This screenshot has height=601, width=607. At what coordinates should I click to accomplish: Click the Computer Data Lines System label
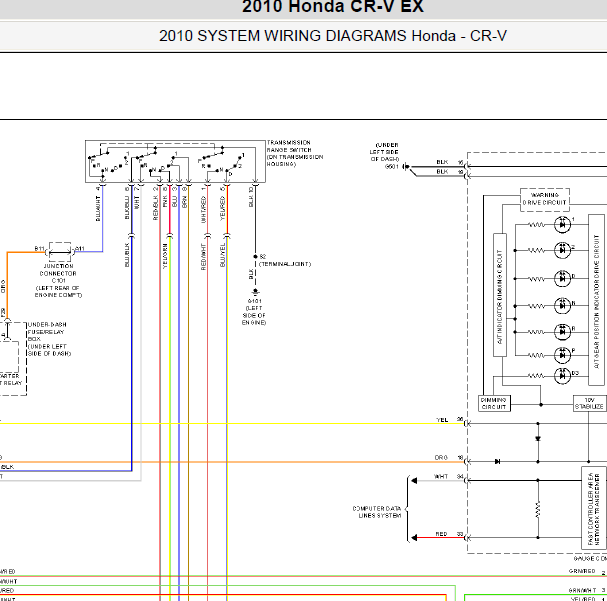(x=377, y=512)
